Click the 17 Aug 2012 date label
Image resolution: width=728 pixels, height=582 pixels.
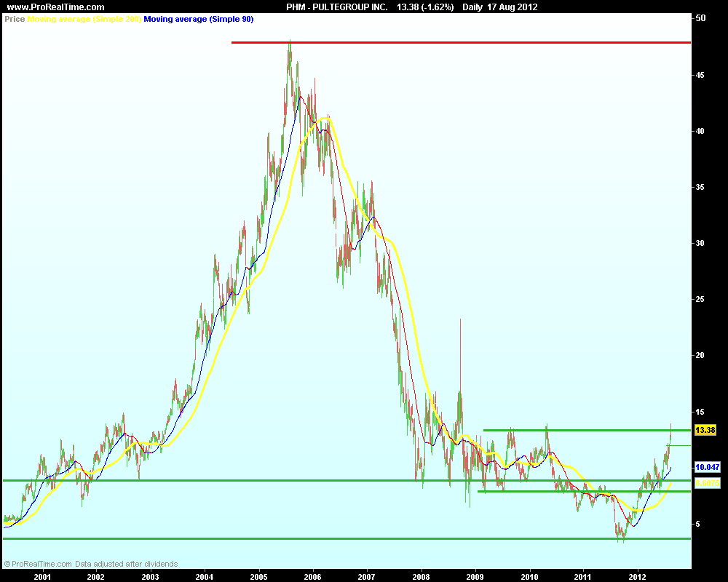click(x=512, y=7)
